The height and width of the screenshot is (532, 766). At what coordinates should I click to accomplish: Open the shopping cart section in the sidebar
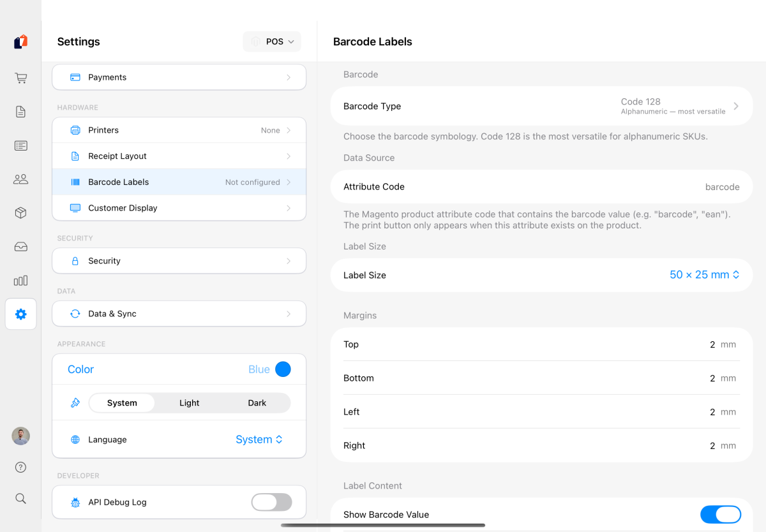click(20, 77)
